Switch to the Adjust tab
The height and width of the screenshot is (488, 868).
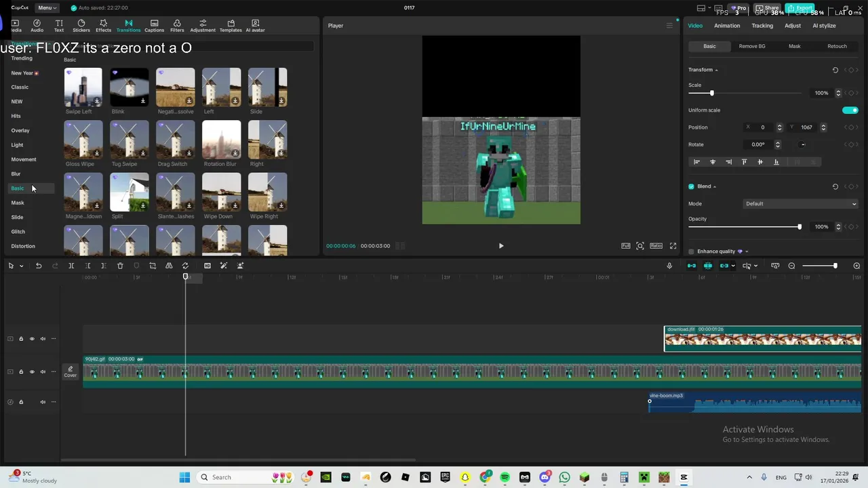coord(793,26)
